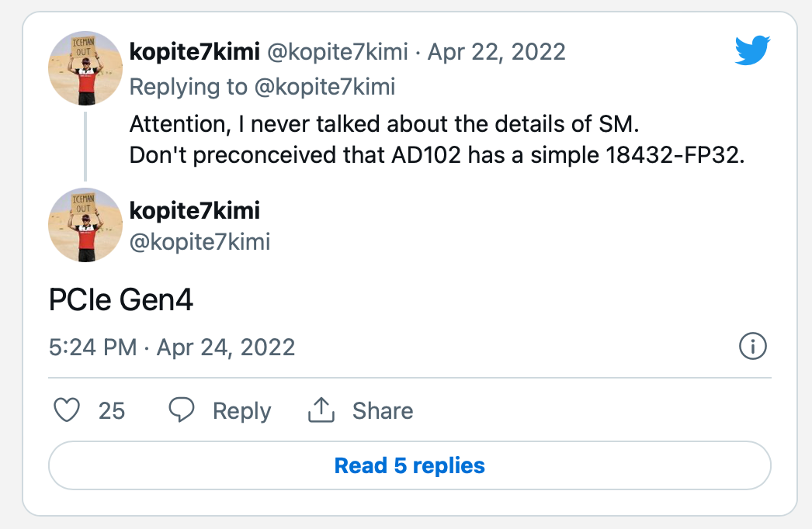Open the avatar on the Apr 22 tweet
This screenshot has height=529, width=812.
pos(85,68)
